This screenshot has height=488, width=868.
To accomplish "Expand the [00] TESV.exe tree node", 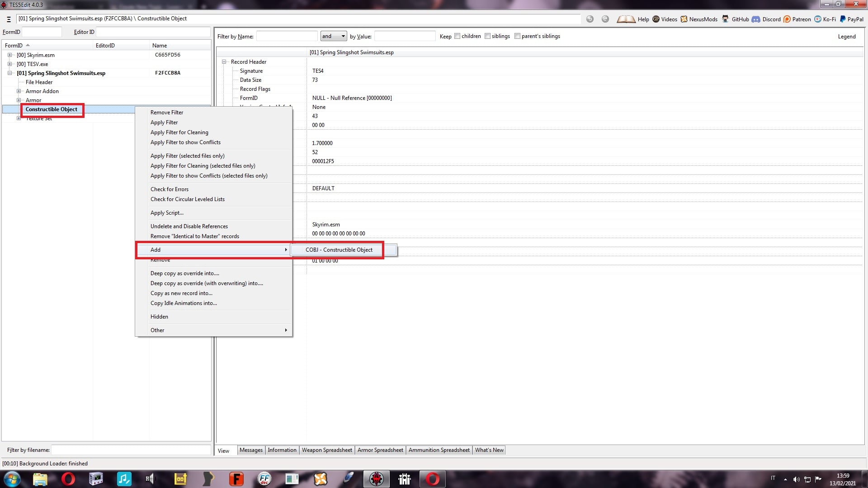I will (x=9, y=64).
